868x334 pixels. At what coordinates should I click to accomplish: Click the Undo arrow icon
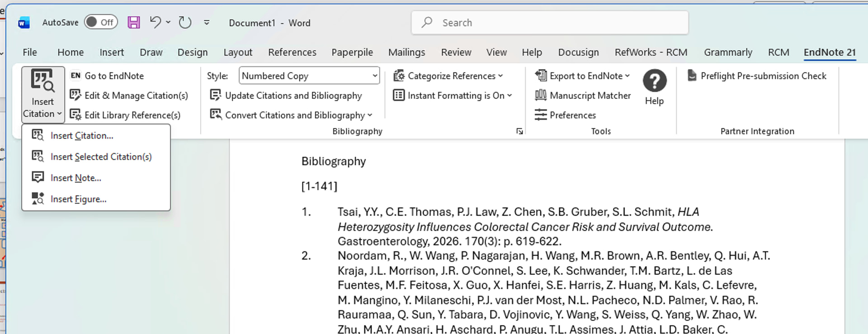coord(155,22)
